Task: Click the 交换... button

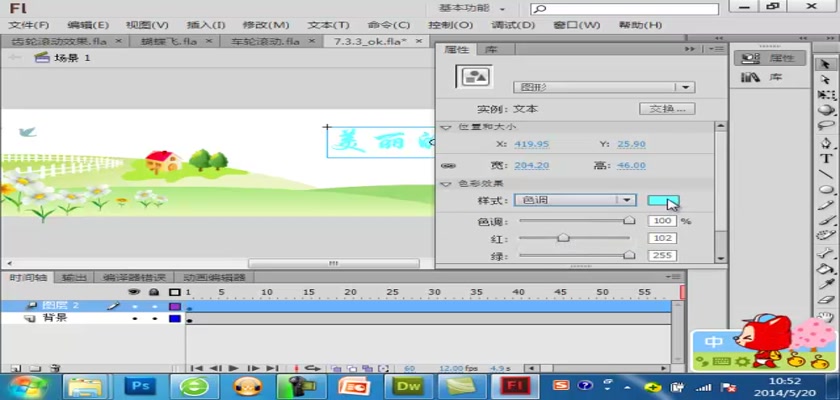Action: [666, 108]
